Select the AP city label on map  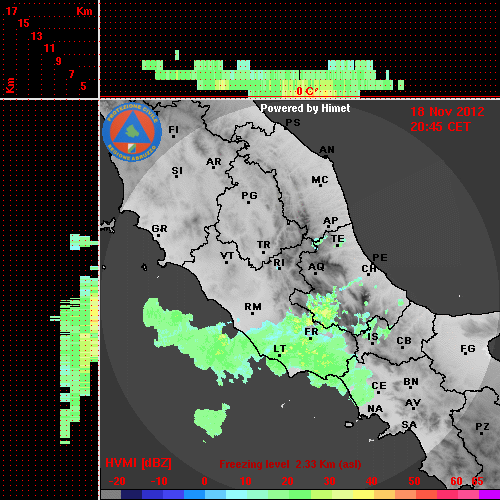[330, 220]
